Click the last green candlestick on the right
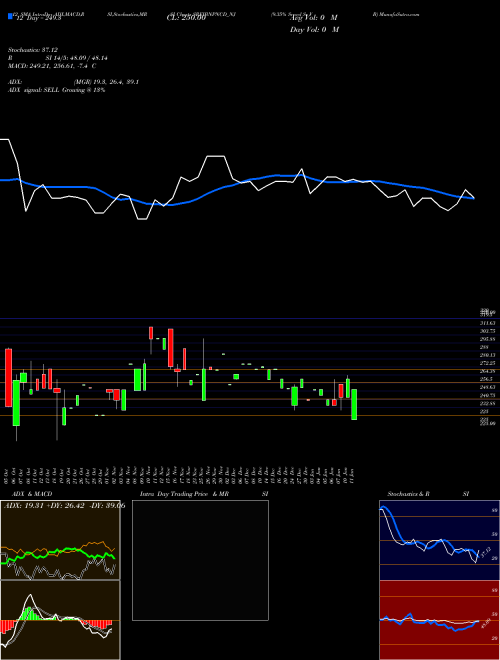Image resolution: width=500 pixels, height=660 pixels. (354, 404)
